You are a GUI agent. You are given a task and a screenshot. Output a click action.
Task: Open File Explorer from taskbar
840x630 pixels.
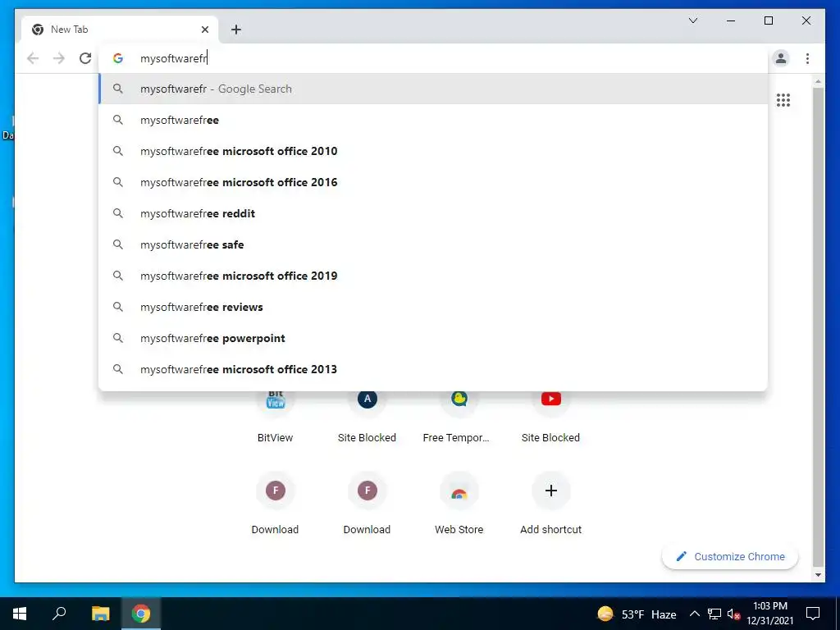[100, 614]
